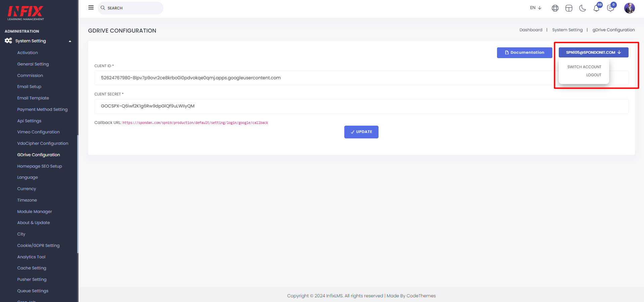The height and width of the screenshot is (302, 644).
Task: Click the search magnifier icon
Action: [103, 8]
